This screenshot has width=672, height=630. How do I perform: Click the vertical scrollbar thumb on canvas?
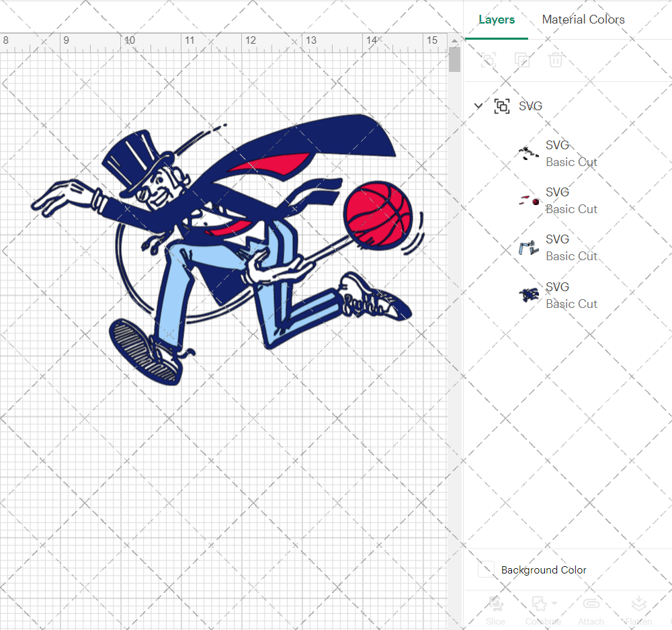pyautogui.click(x=454, y=60)
